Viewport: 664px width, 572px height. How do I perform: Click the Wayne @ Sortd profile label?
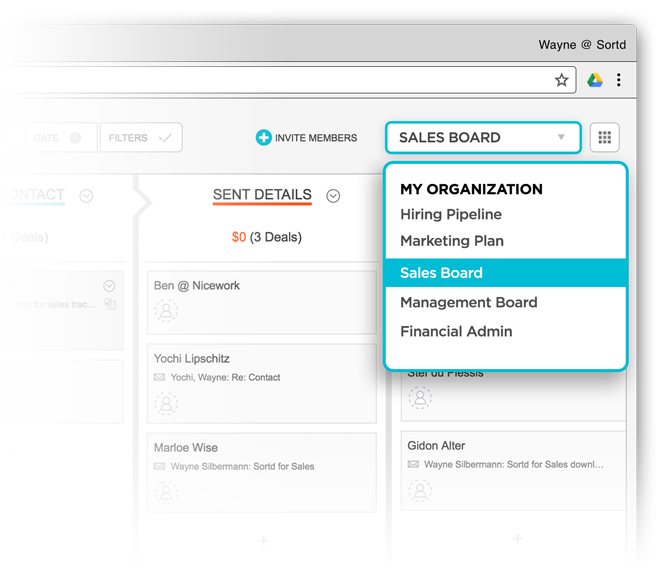point(582,44)
